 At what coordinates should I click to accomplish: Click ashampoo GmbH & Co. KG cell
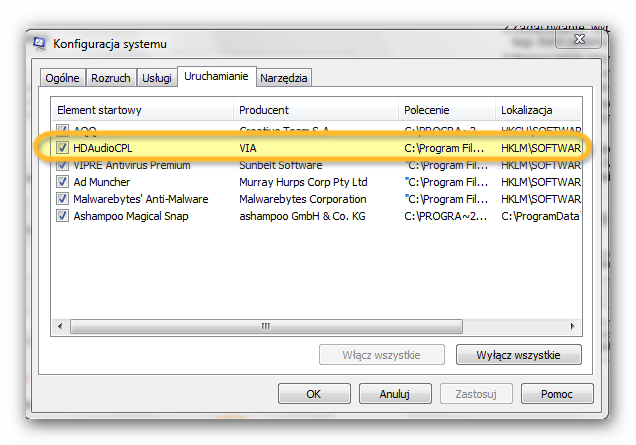[302, 216]
